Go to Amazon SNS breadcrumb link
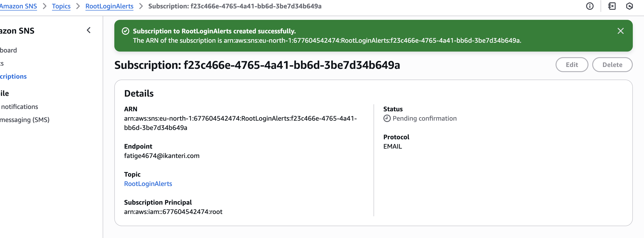This screenshot has height=238, width=644. (18, 6)
